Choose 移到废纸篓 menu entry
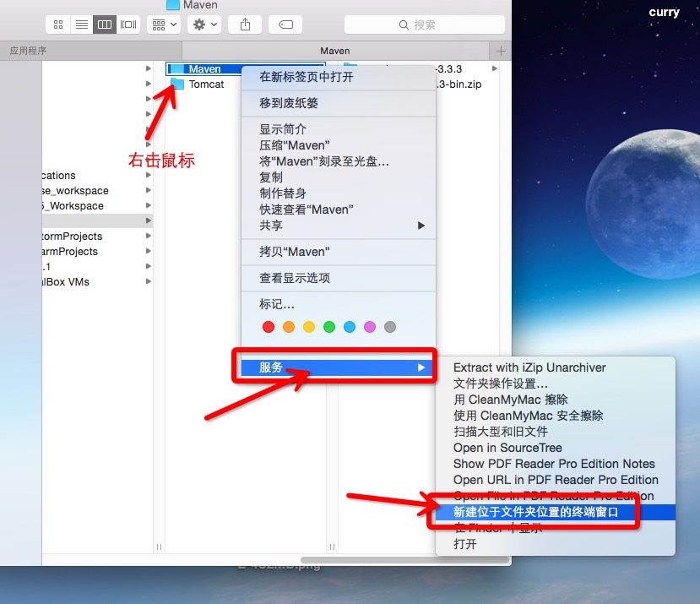700x604 pixels. point(339,103)
